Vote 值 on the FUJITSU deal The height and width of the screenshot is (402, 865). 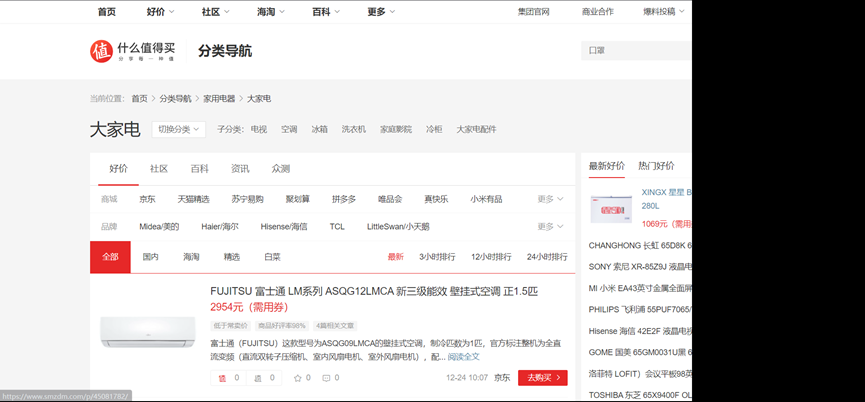(228, 378)
